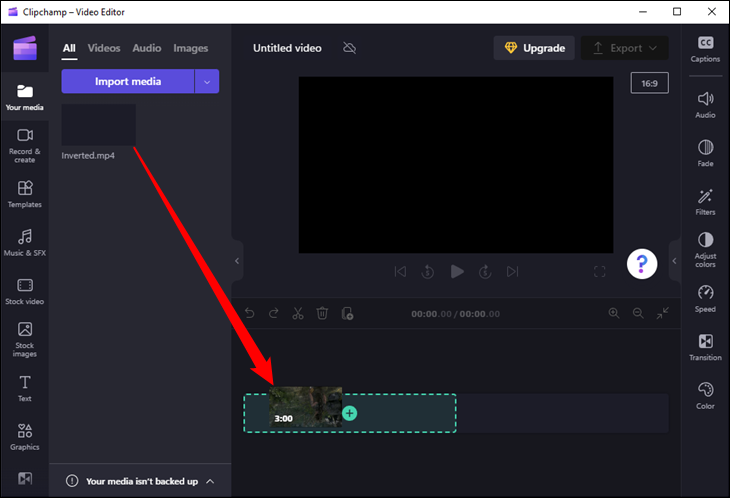Click the Upgrade button
The height and width of the screenshot is (498, 730).
(535, 48)
